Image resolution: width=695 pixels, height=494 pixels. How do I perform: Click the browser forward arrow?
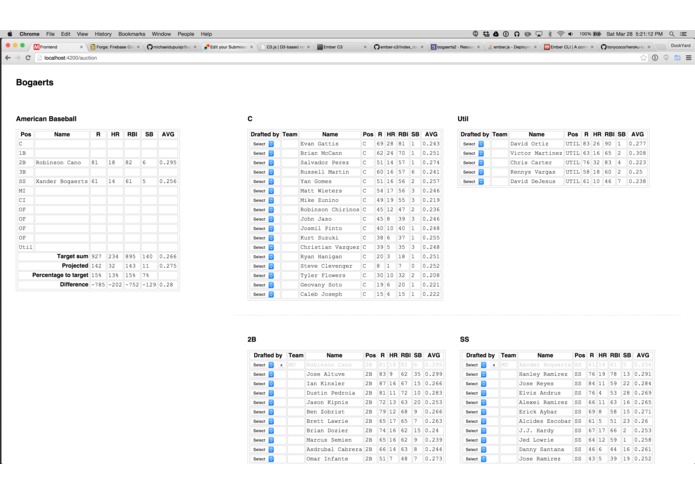point(18,58)
